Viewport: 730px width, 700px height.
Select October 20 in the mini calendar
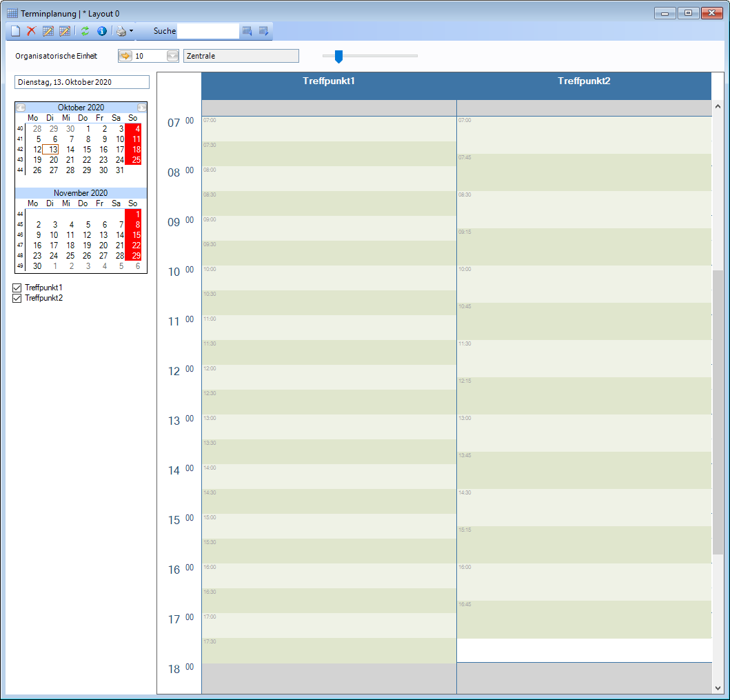click(x=54, y=160)
